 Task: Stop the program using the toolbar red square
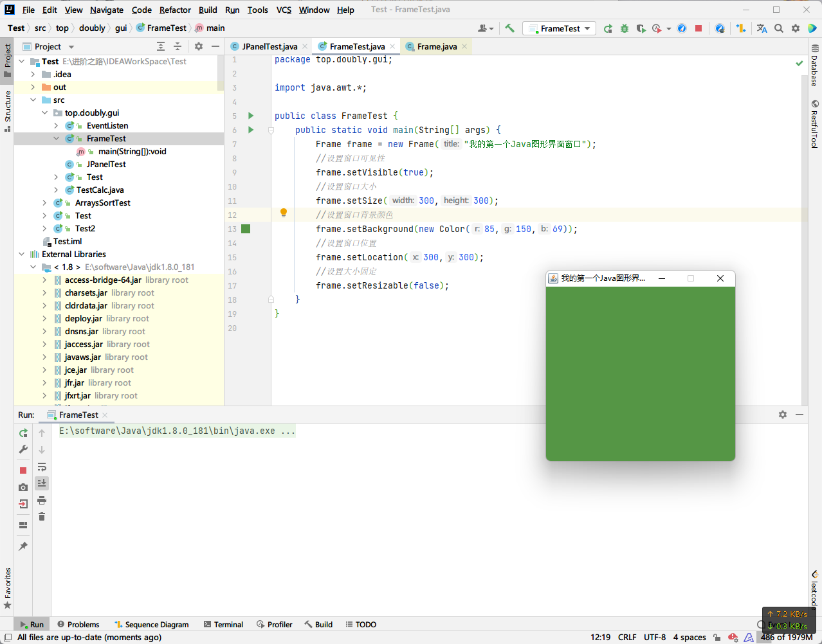tap(699, 28)
